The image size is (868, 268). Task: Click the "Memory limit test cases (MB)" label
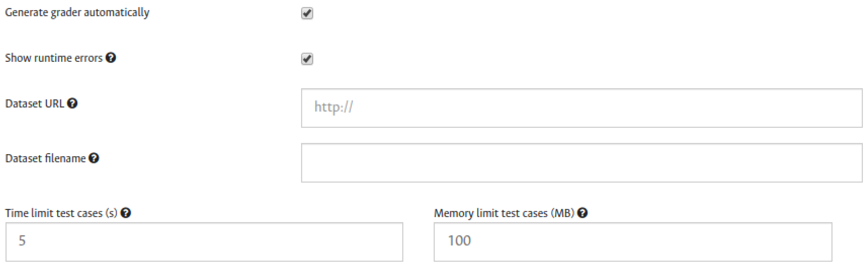504,213
